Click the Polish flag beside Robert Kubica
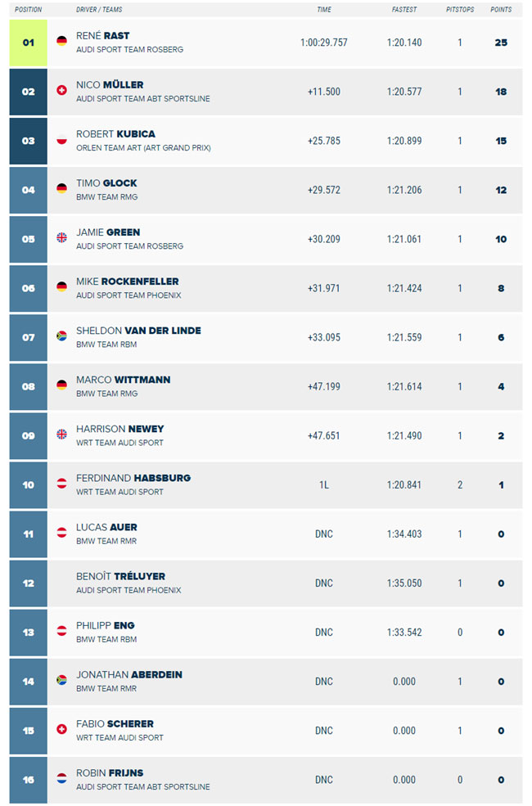 (x=61, y=139)
